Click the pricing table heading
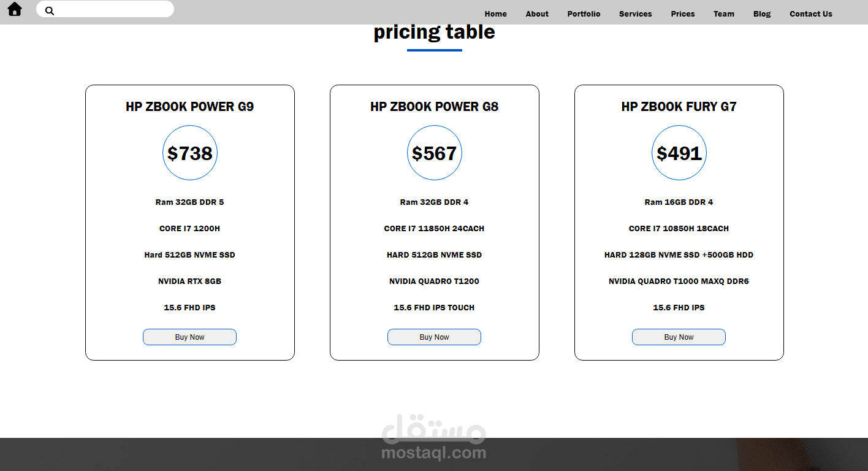Viewport: 868px width, 471px height. point(435,32)
